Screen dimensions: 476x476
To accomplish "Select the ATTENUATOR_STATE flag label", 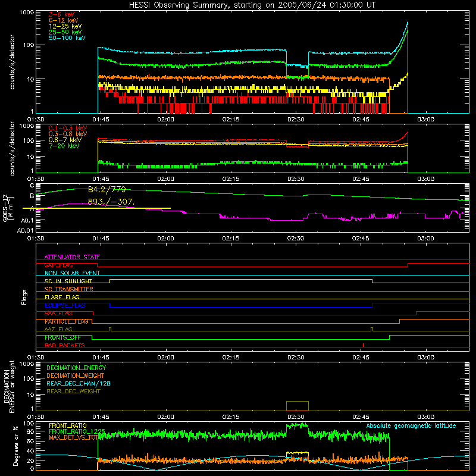I will 72,257.
